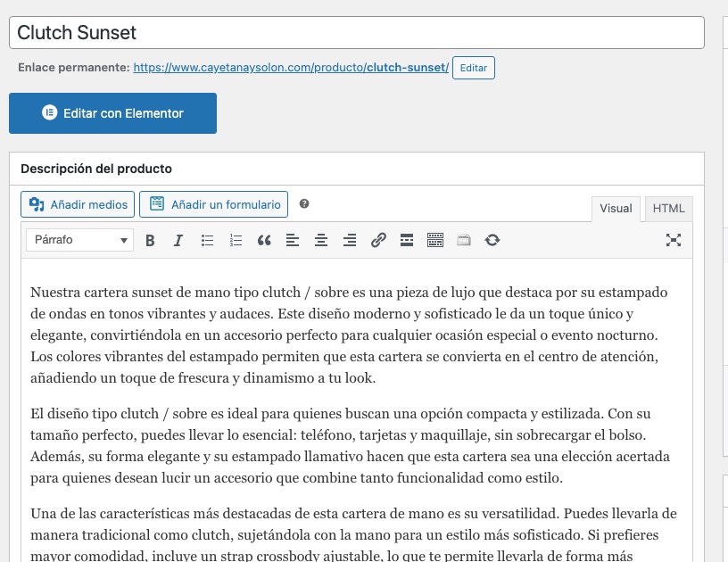
Task: Click Añadir un formulario button
Action: 213,204
